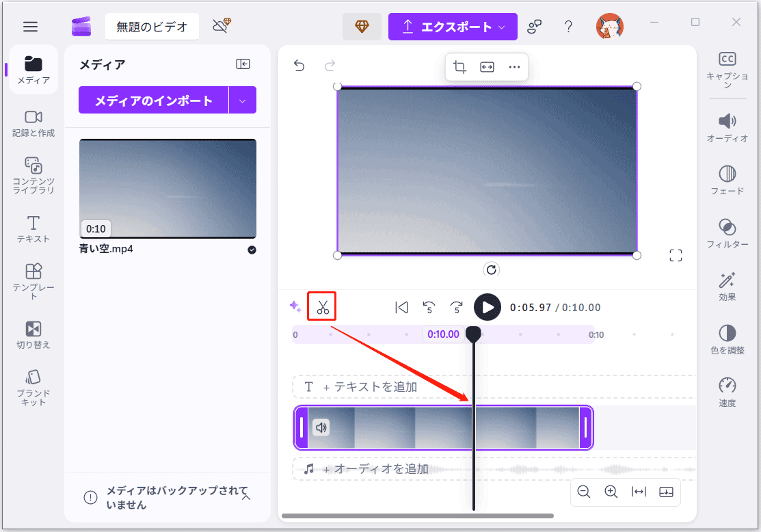Open the hamburger menu
The height and width of the screenshot is (532, 761).
pyautogui.click(x=30, y=27)
